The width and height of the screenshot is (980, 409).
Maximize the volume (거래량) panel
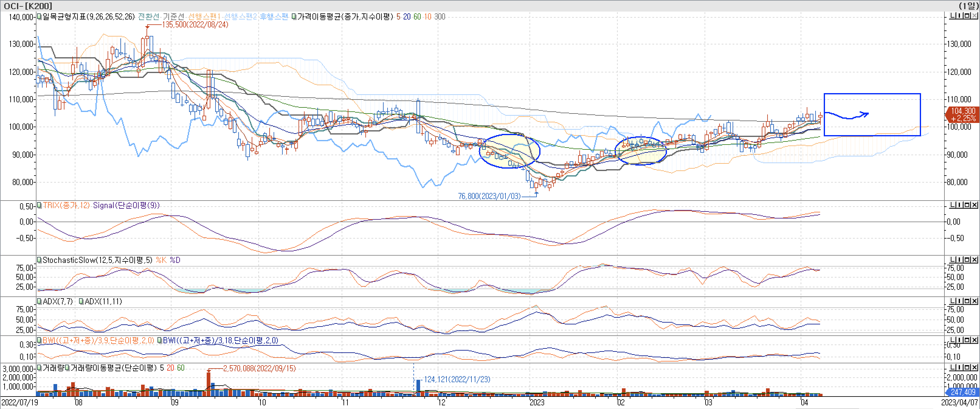(967, 368)
